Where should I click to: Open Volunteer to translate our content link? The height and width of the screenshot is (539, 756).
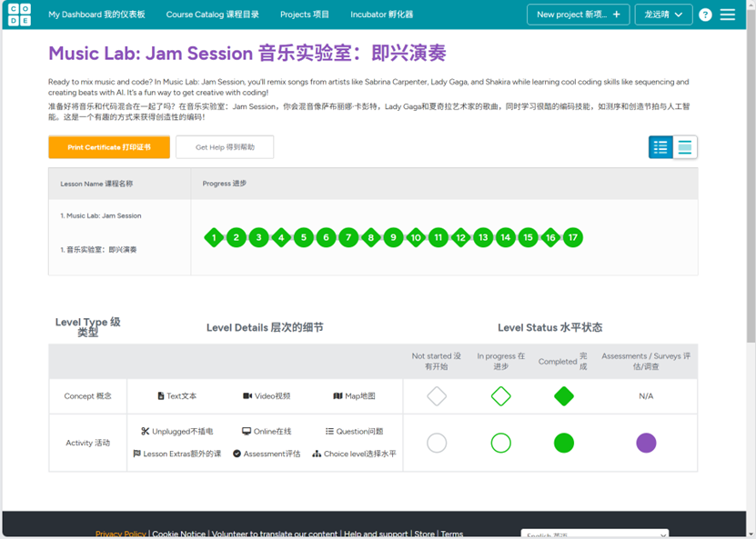[275, 534]
